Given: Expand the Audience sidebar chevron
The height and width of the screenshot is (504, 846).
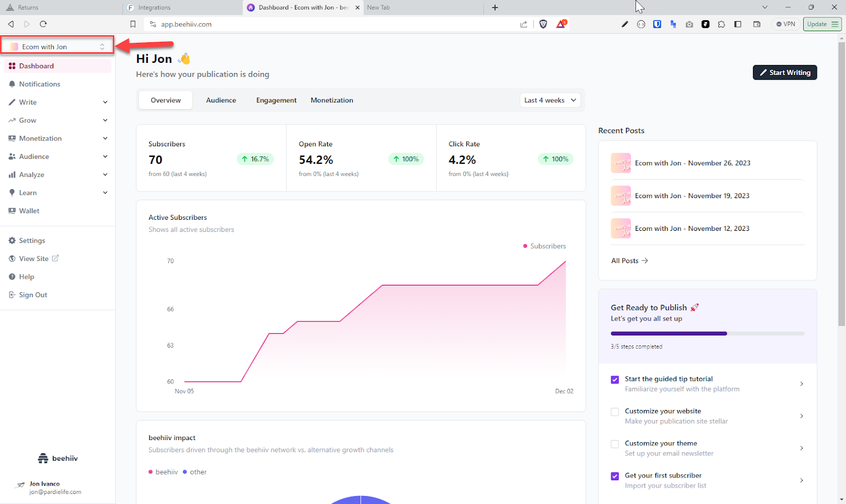Looking at the screenshot, I should [x=105, y=156].
